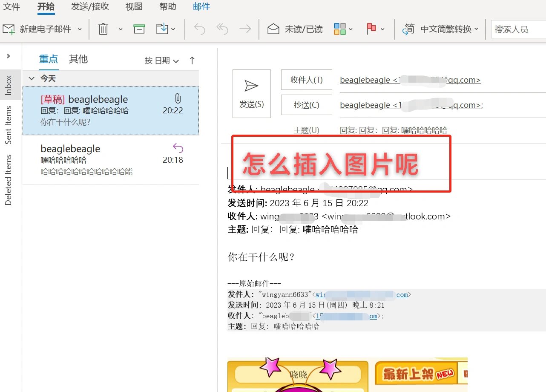
Task: Flag the message with the red flag icon
Action: 372,29
